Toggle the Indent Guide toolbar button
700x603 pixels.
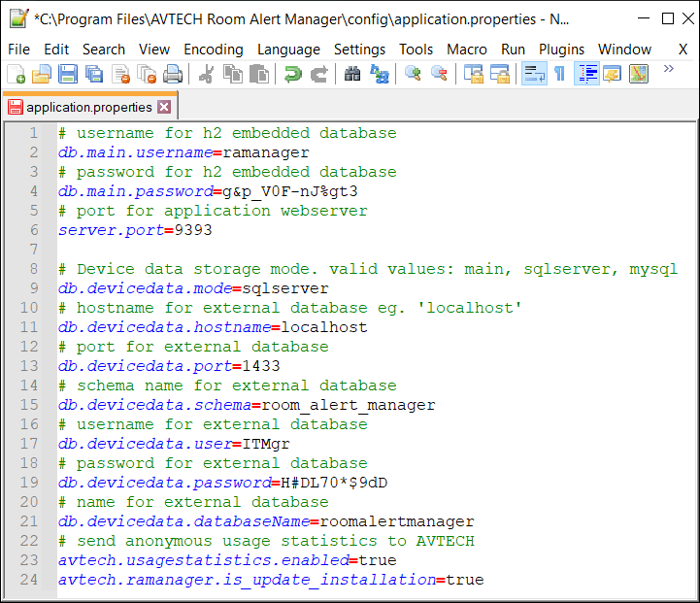tap(585, 74)
